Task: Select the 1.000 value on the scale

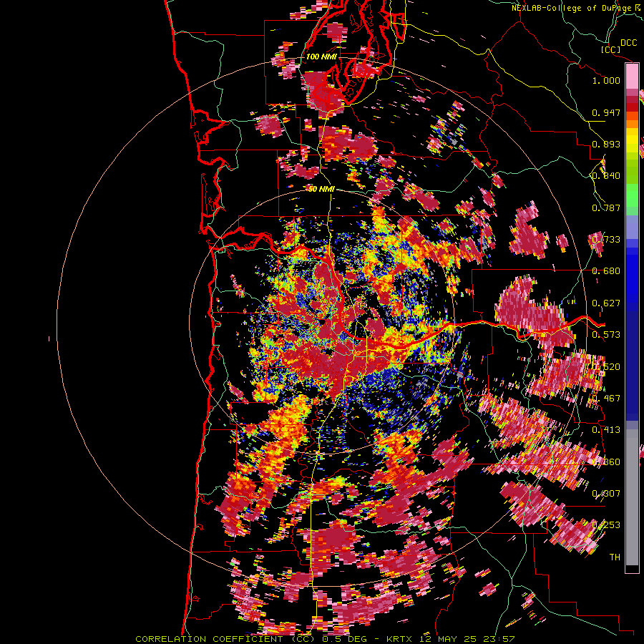Action: coord(606,80)
